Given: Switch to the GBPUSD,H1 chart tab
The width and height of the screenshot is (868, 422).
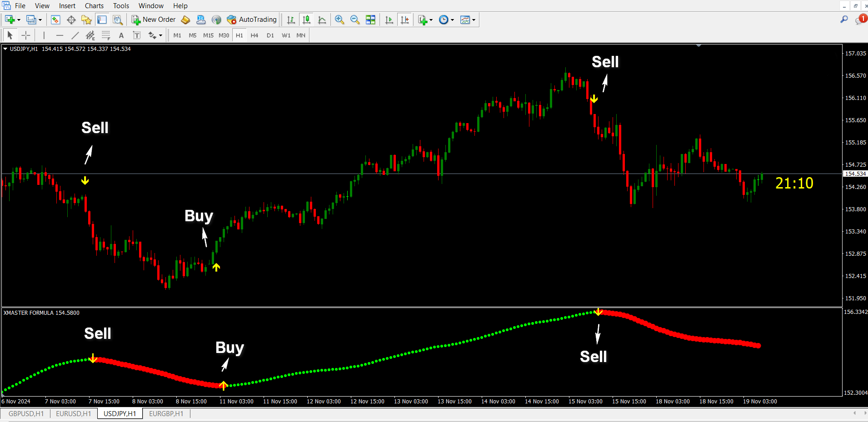Looking at the screenshot, I should click(26, 413).
